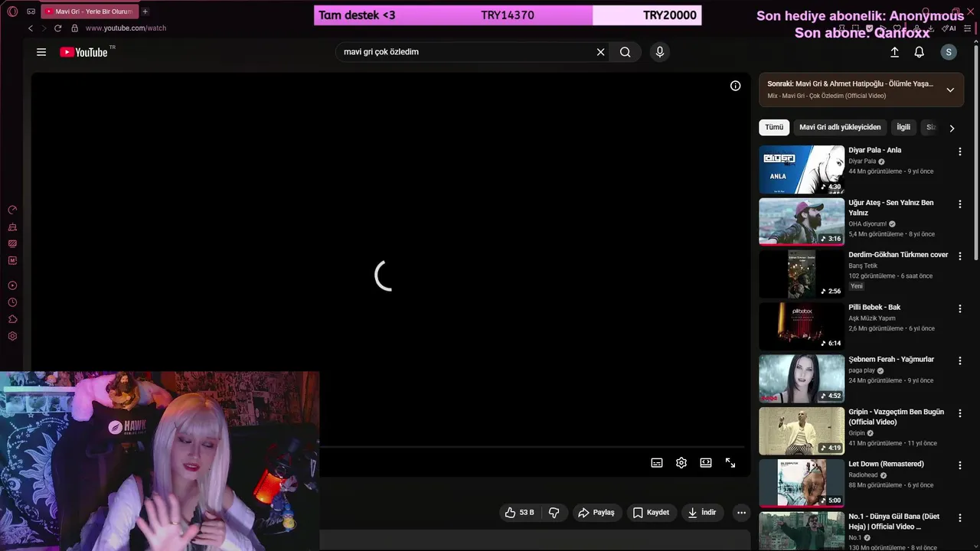
Task: Open the account avatar labeled S
Action: pyautogui.click(x=949, y=52)
